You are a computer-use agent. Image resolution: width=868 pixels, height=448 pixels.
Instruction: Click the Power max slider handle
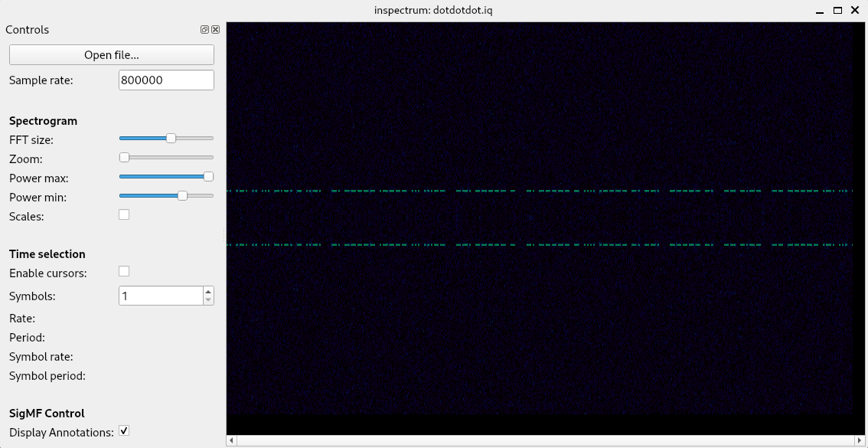(x=208, y=177)
